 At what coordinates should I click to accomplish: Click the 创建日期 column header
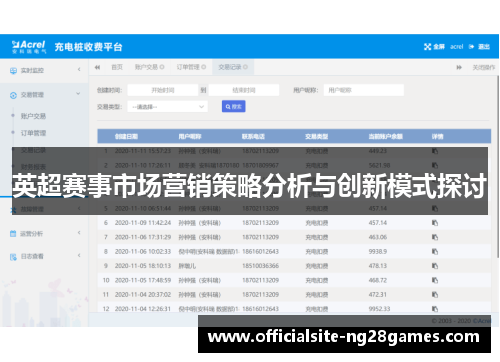tap(126, 137)
